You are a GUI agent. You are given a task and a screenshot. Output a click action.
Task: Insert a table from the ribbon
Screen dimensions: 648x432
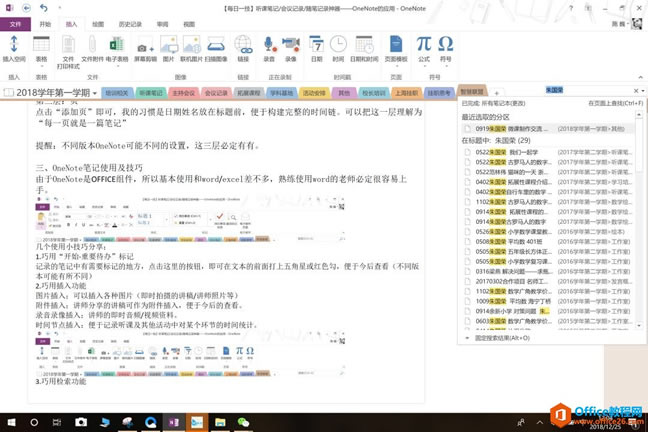pos(41,49)
